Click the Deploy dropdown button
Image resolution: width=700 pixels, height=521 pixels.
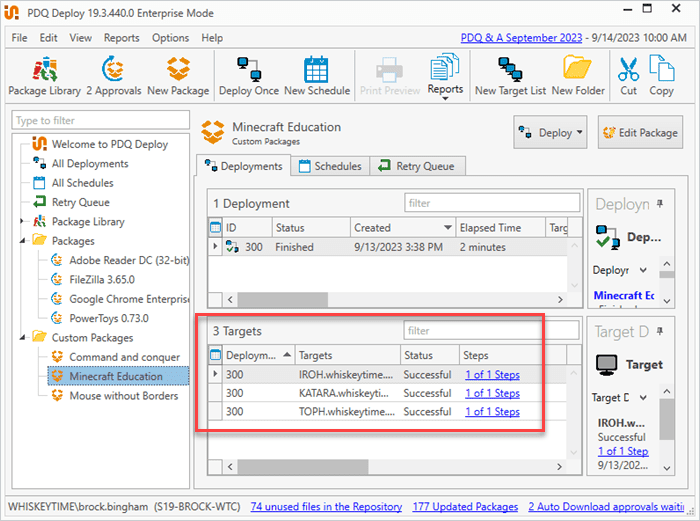pyautogui.click(x=550, y=132)
